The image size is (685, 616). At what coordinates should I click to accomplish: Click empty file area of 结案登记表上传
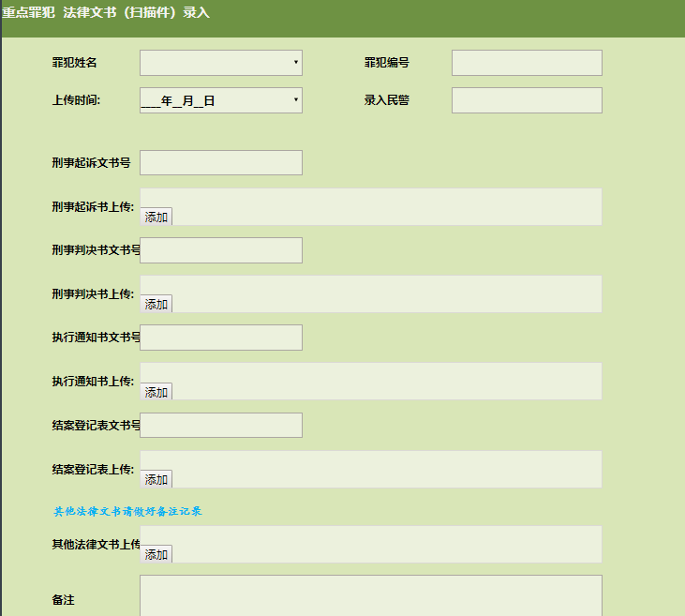[x=384, y=469]
